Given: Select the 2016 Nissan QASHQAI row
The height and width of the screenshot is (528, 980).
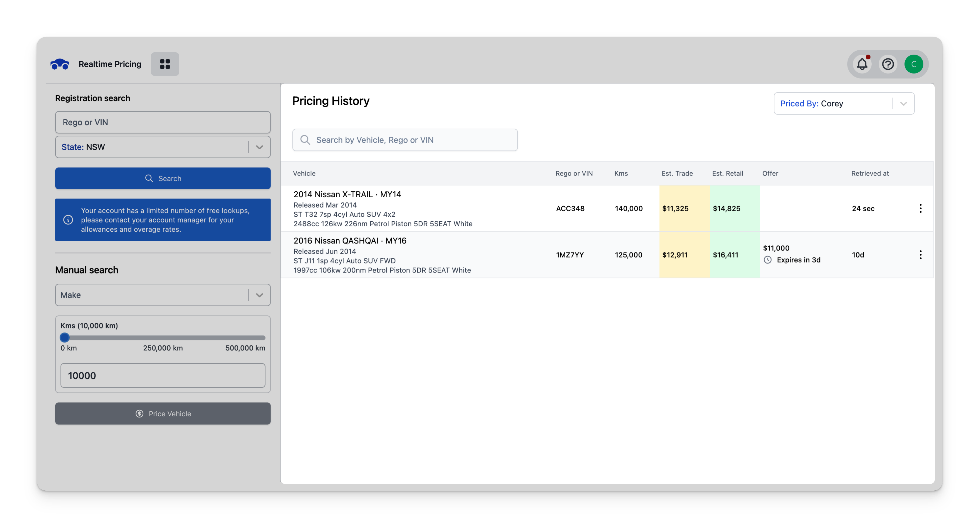Looking at the screenshot, I should pos(419,255).
